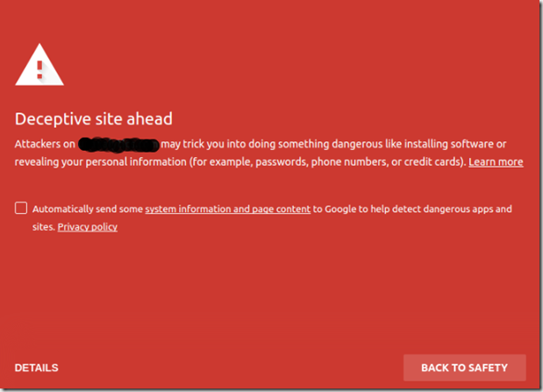
Task: Open "system information and page content" link
Action: pos(227,210)
